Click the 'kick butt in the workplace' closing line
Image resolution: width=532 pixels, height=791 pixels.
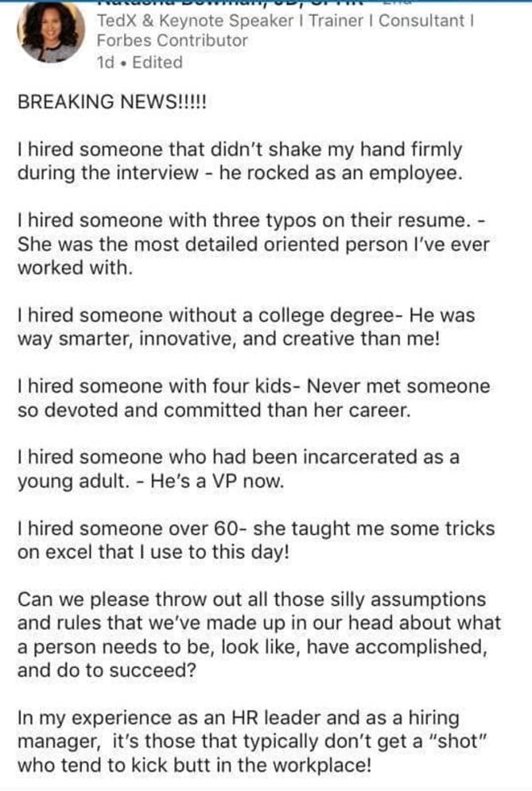194,765
